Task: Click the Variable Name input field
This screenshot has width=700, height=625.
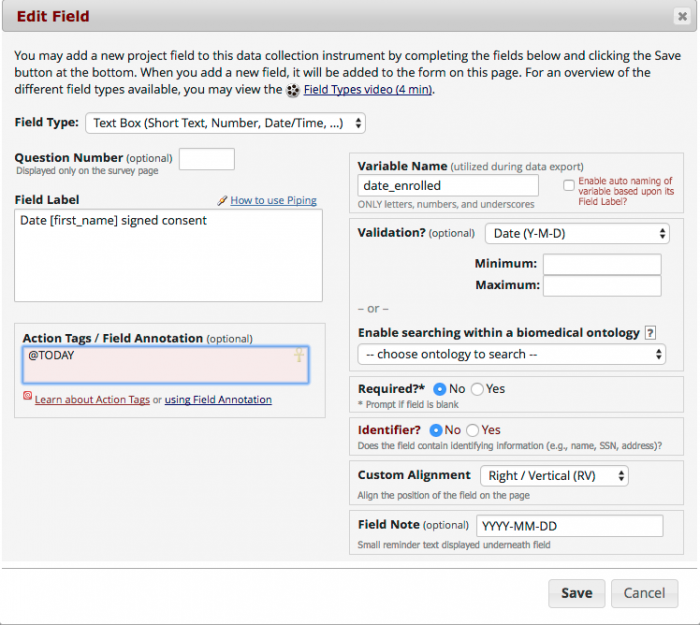Action: point(447,185)
